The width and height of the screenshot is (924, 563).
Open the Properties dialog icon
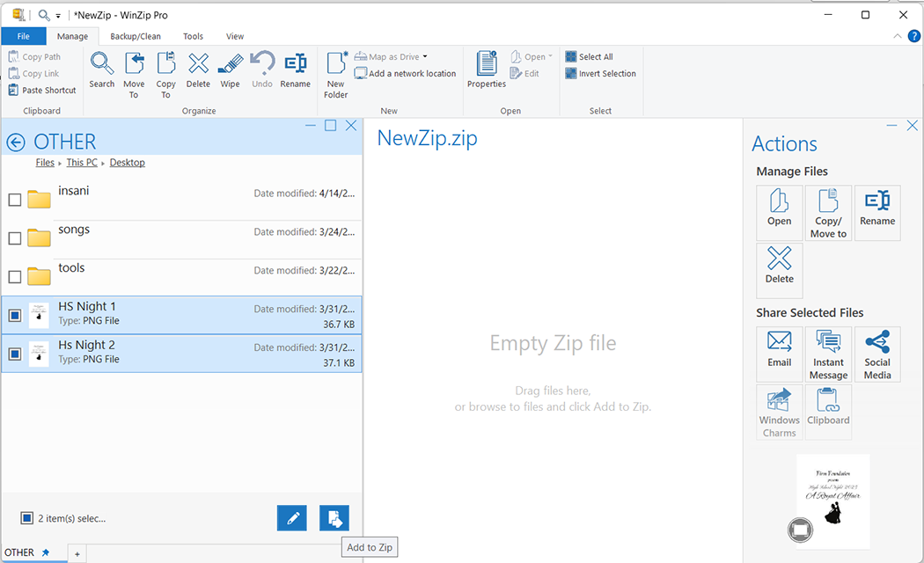[487, 70]
